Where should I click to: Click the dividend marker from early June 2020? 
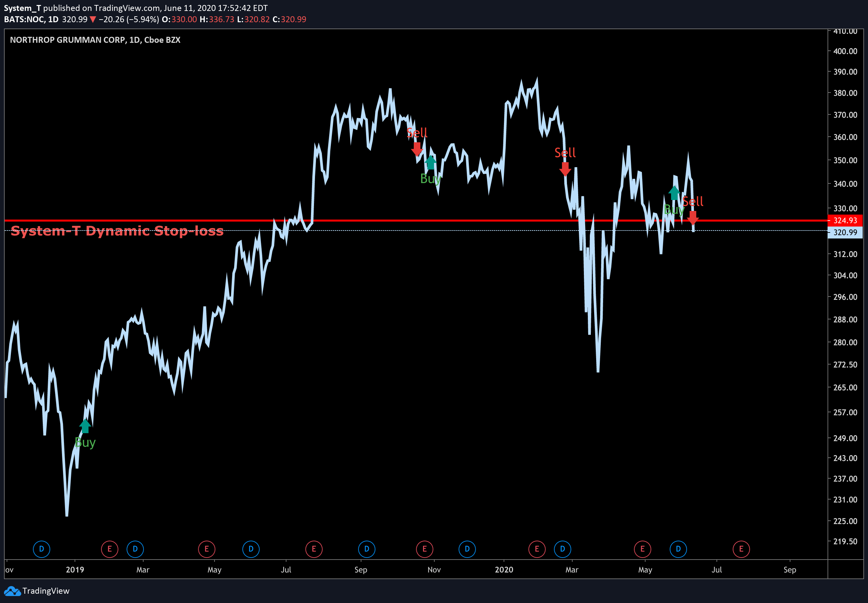(x=678, y=549)
